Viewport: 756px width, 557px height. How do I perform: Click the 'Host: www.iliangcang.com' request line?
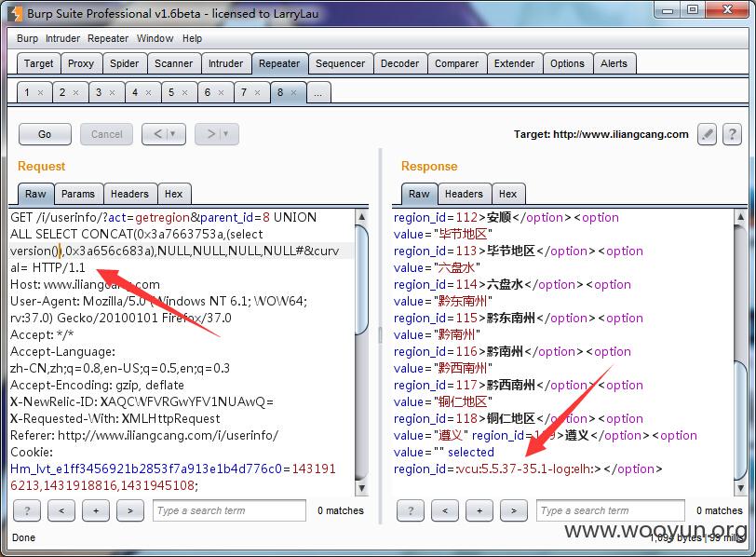point(86,284)
